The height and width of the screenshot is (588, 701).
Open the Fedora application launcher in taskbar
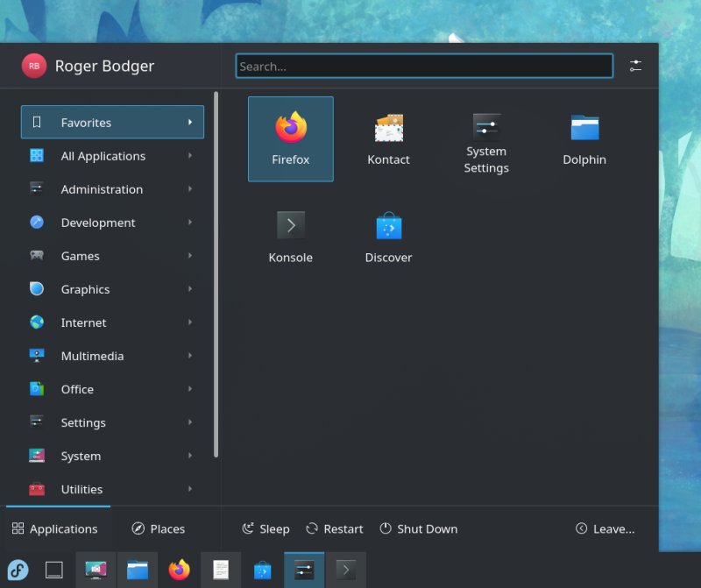pyautogui.click(x=18, y=569)
